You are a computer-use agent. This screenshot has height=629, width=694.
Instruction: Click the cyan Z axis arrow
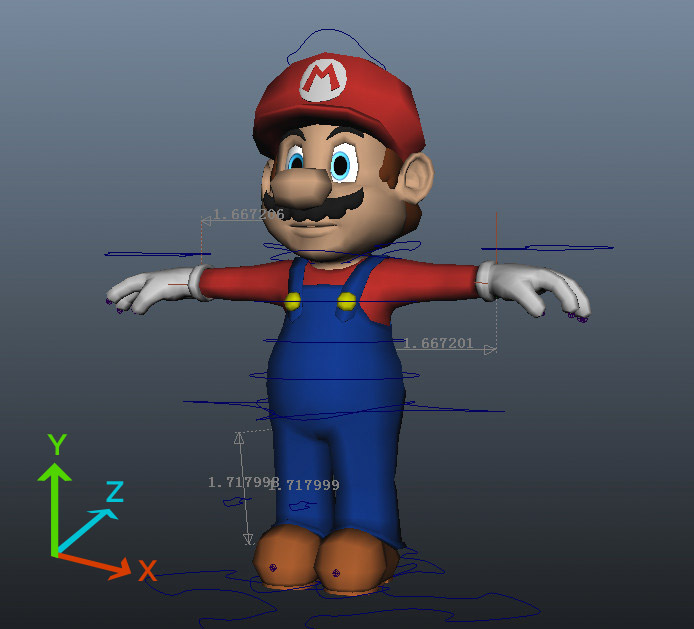87,529
